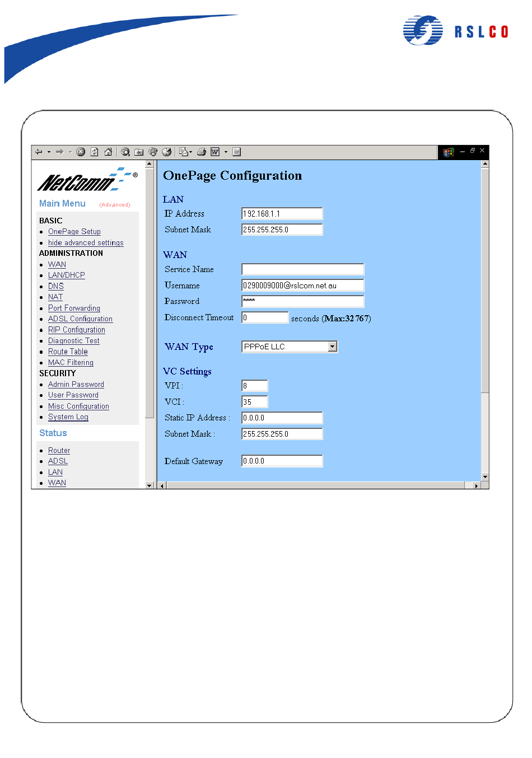Click hide advanced settings link
Screen dimensions: 532x758
[86, 243]
